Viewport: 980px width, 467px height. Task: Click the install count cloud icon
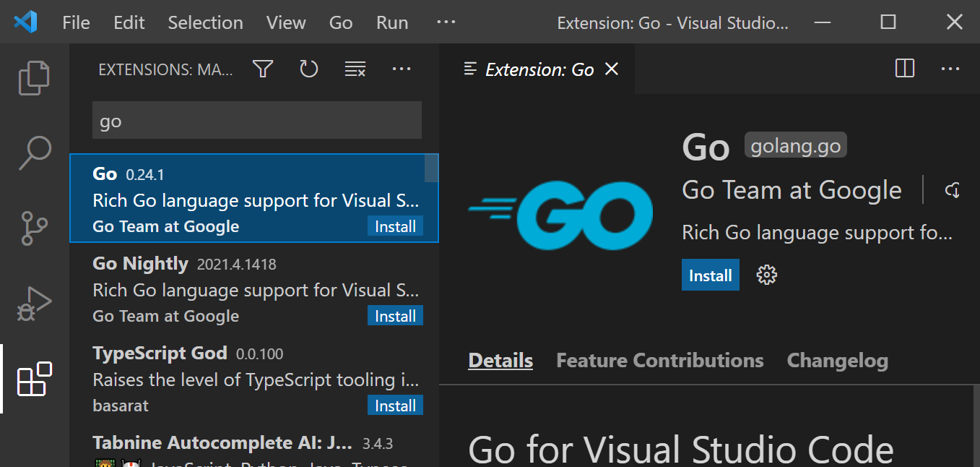953,190
